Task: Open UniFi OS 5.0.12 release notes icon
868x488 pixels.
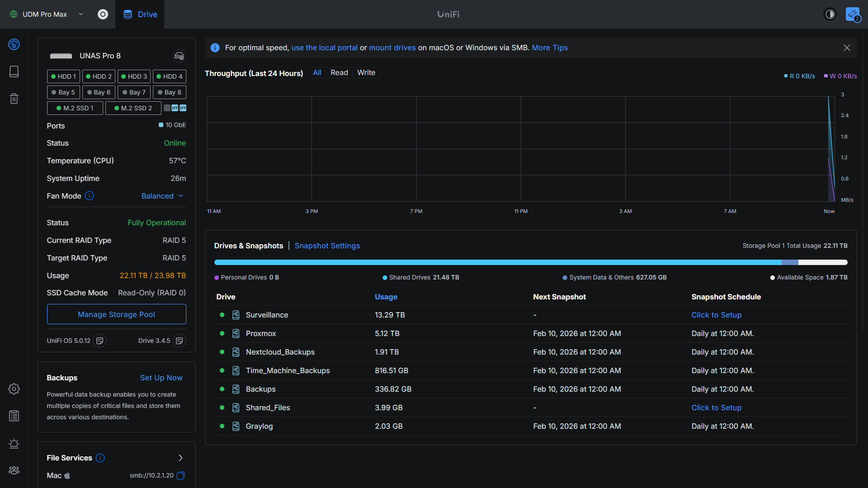Action: [x=100, y=341]
